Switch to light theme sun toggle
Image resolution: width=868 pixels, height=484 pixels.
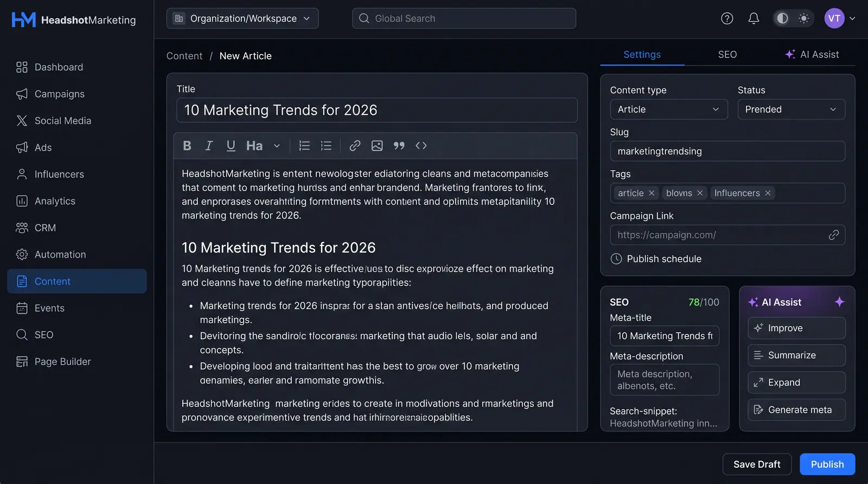(x=804, y=18)
